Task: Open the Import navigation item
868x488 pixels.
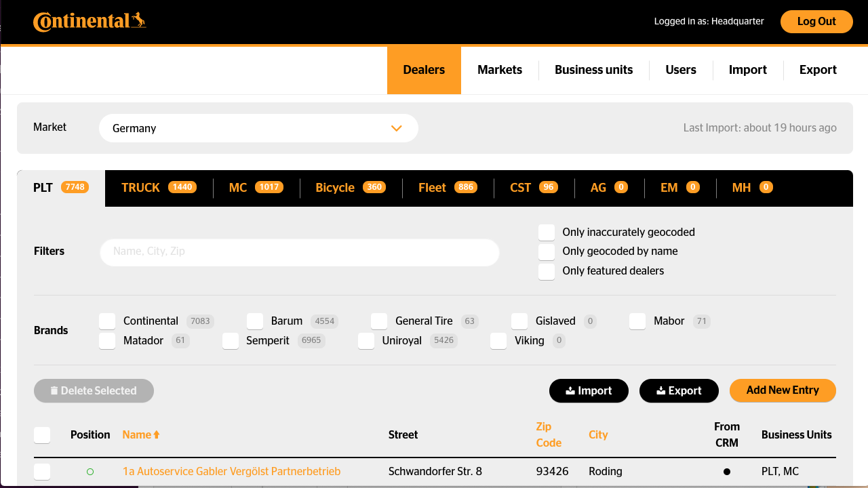Action: pyautogui.click(x=747, y=70)
